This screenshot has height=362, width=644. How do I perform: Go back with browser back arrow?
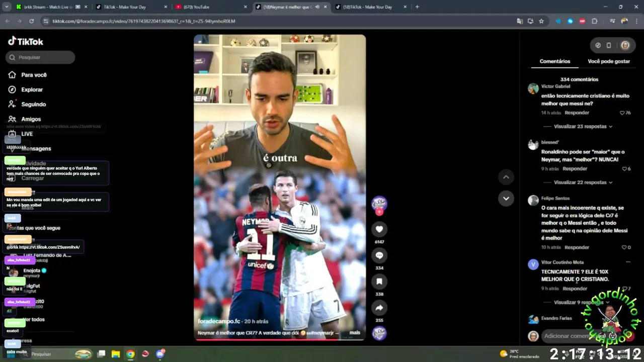8,21
